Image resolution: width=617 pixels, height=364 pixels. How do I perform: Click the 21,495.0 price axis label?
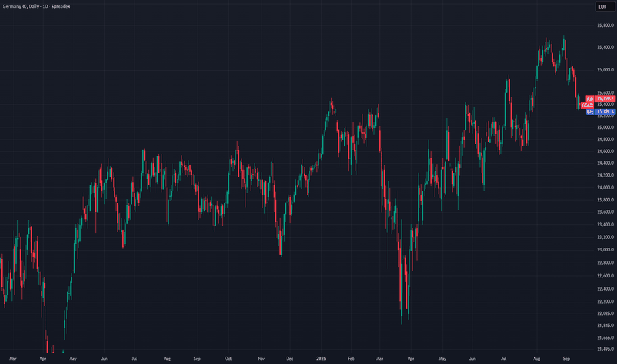coord(605,349)
